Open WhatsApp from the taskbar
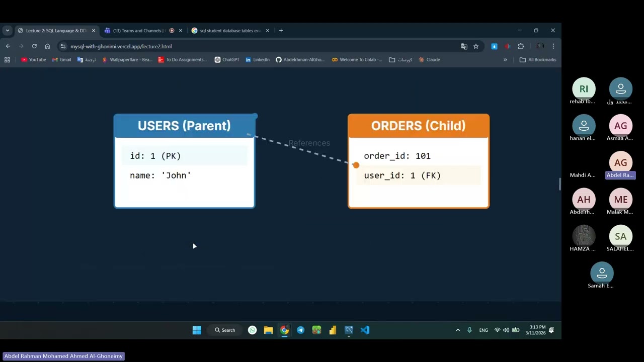 [x=252, y=330]
